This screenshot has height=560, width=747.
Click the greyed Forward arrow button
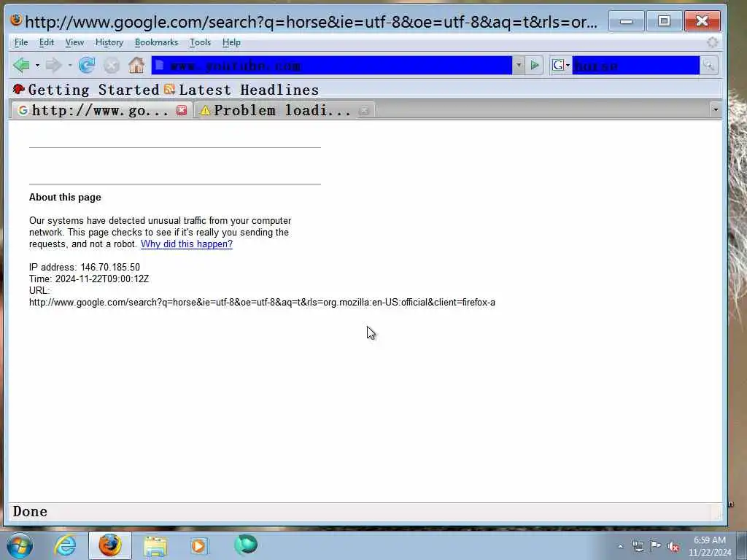pyautogui.click(x=54, y=65)
